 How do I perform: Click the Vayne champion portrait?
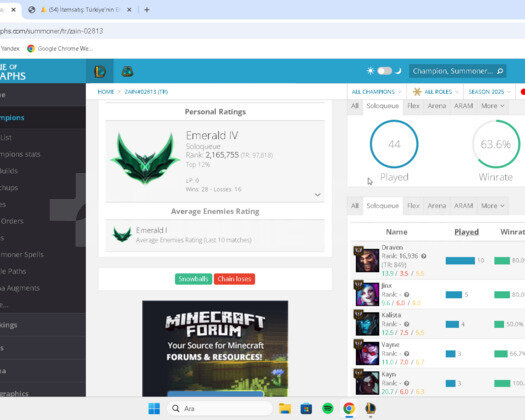tap(367, 353)
